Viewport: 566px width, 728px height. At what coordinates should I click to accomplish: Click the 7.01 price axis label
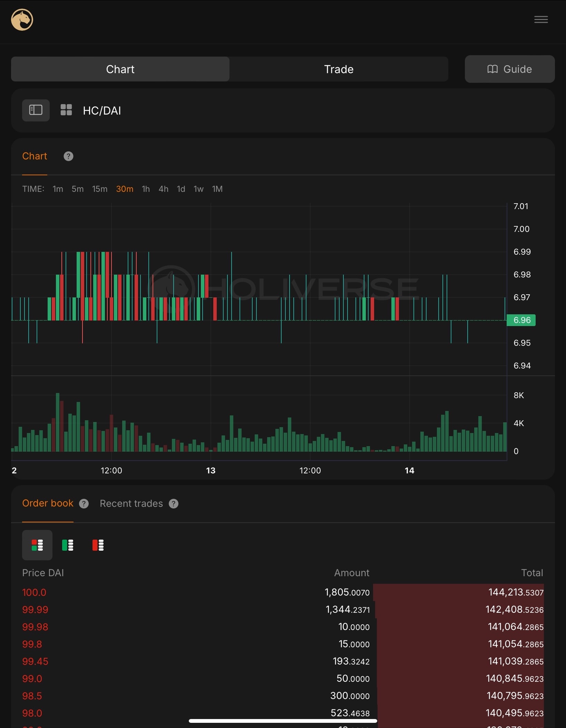(x=521, y=206)
